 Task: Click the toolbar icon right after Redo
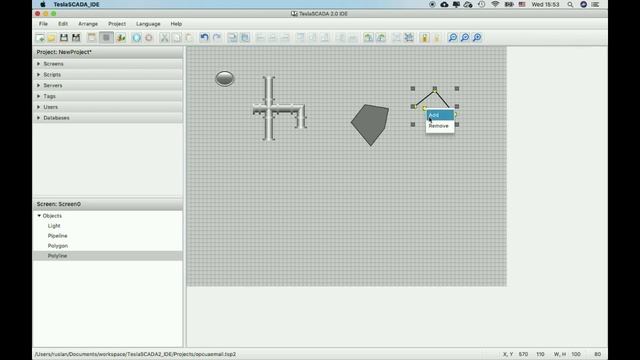click(232, 38)
